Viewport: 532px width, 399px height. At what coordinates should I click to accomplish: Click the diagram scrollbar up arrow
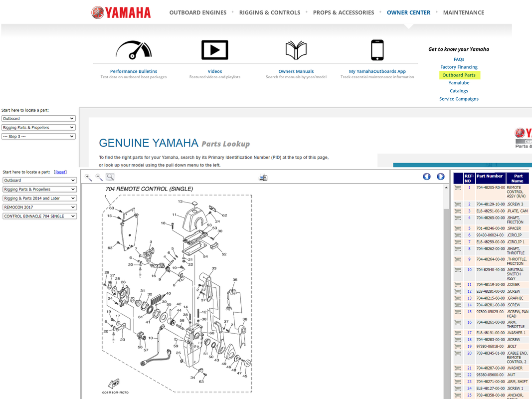tap(446, 188)
